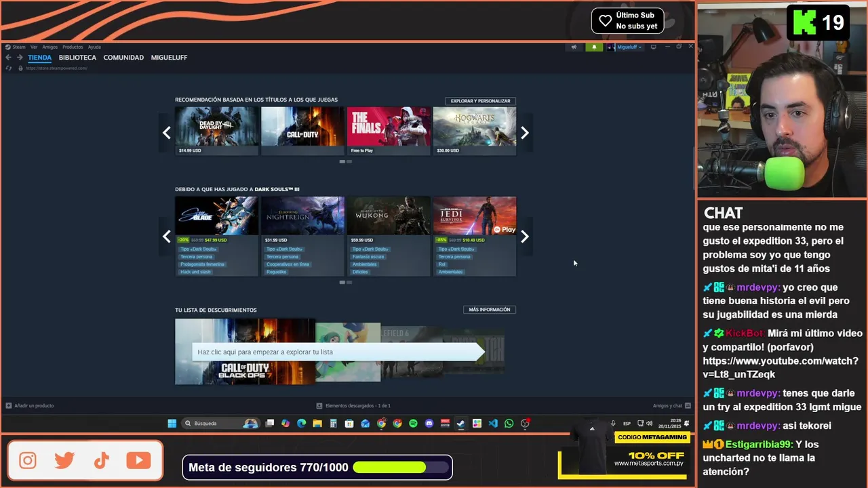The width and height of the screenshot is (868, 488).
Task: Open Discord from the taskbar
Action: point(429,424)
